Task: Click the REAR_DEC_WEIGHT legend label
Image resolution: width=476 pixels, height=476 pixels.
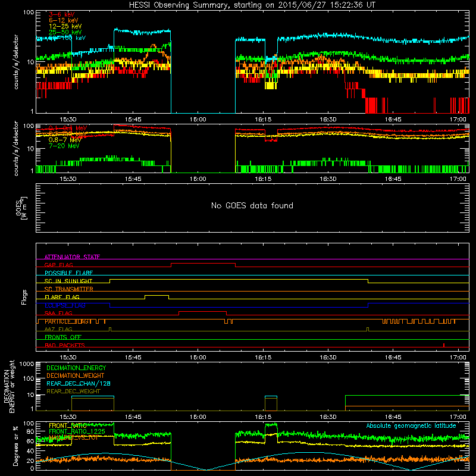Action: (73, 392)
